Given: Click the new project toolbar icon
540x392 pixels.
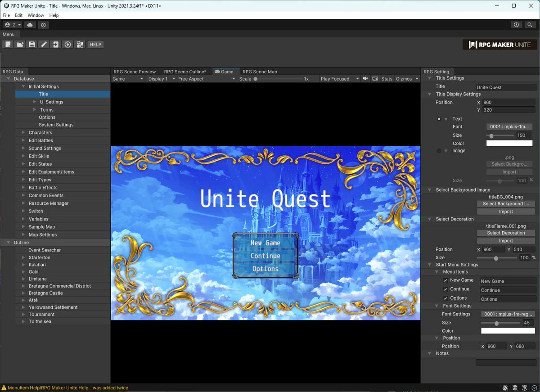Looking at the screenshot, I should [x=8, y=45].
